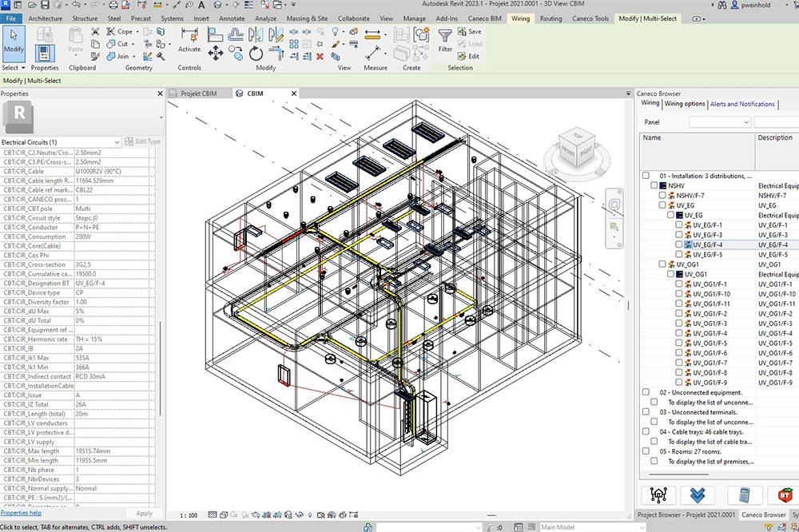Close the CBIM view tab
Screen dimensions: 799x532
[x=294, y=93]
